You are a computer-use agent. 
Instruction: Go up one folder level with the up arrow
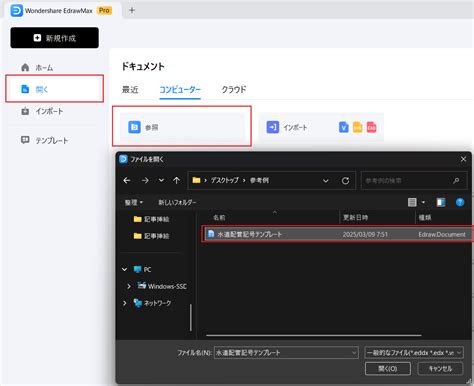point(176,180)
